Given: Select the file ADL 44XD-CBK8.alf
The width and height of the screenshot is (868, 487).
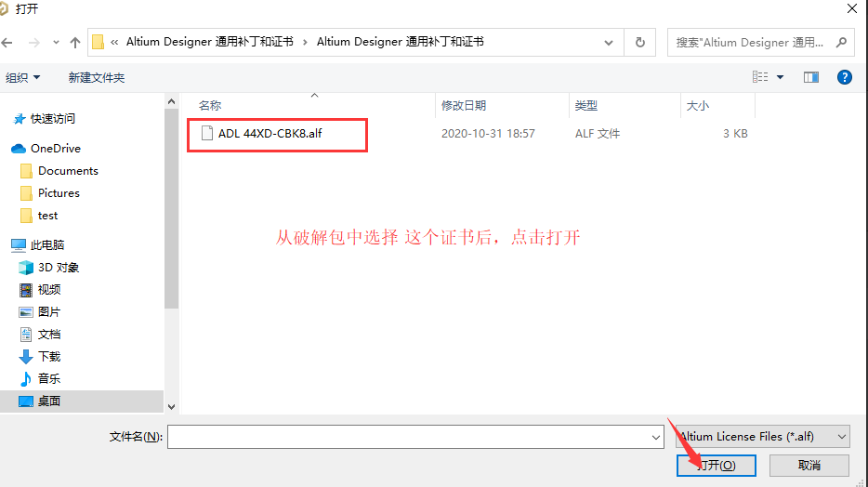Looking at the screenshot, I should point(270,134).
